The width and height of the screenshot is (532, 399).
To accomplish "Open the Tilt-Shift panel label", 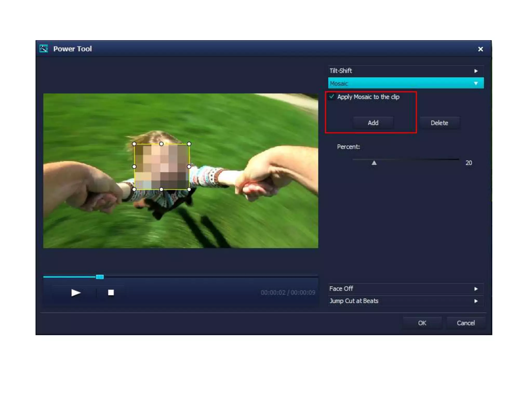I will pyautogui.click(x=341, y=71).
